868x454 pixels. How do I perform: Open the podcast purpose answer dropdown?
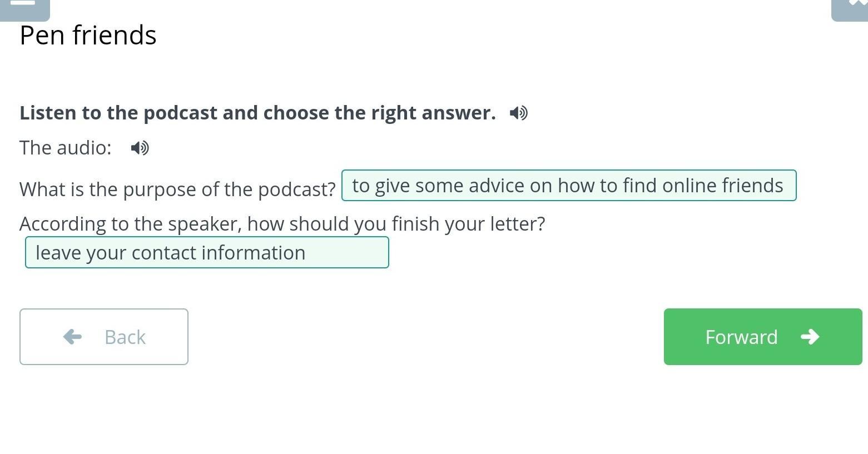569,186
